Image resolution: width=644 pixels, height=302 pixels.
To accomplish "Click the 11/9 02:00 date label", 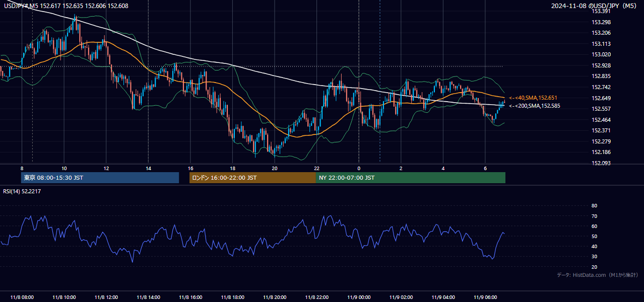I will [401, 297].
